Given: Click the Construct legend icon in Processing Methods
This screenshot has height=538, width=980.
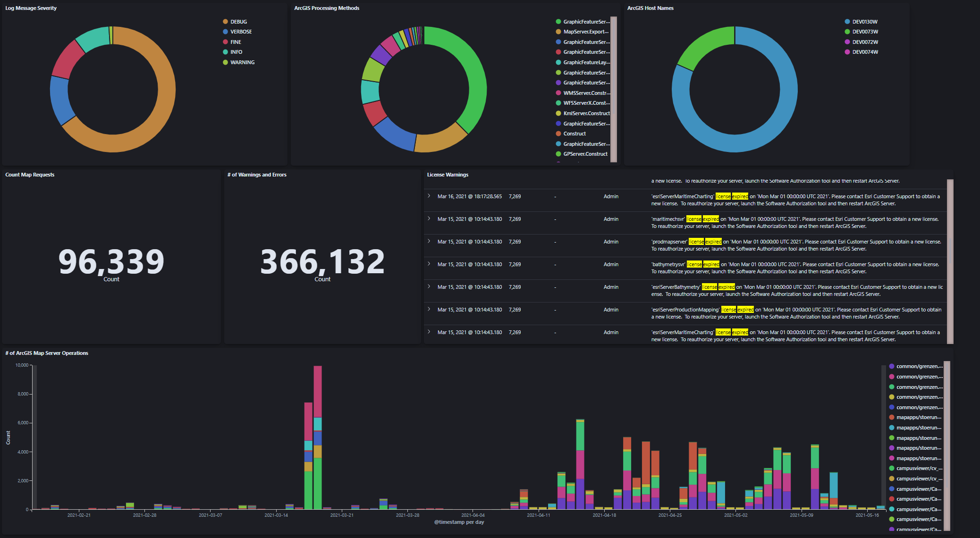Looking at the screenshot, I should click(x=559, y=134).
